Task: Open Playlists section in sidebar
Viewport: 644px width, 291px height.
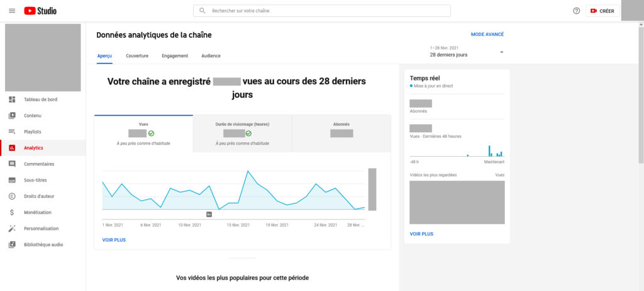Action: 32,132
